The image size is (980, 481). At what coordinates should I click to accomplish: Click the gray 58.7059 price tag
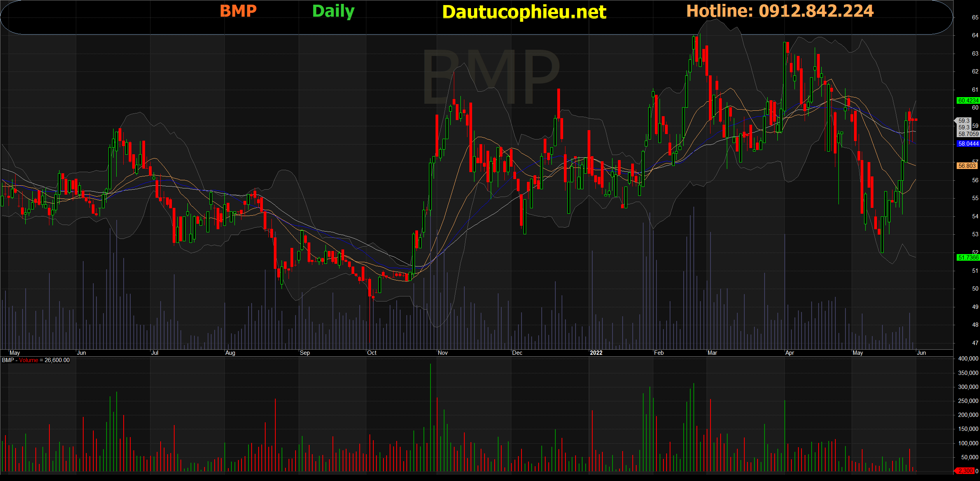[968, 134]
